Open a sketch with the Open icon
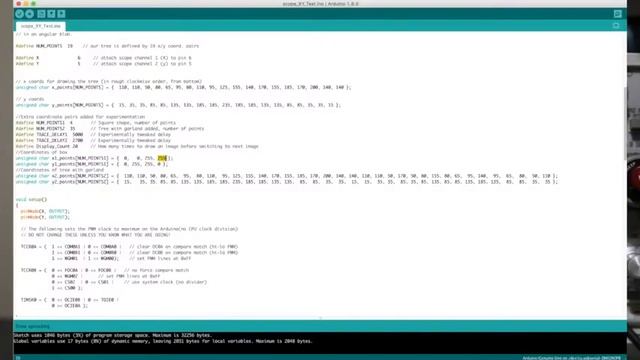This screenshot has height=360, width=640. (x=51, y=14)
